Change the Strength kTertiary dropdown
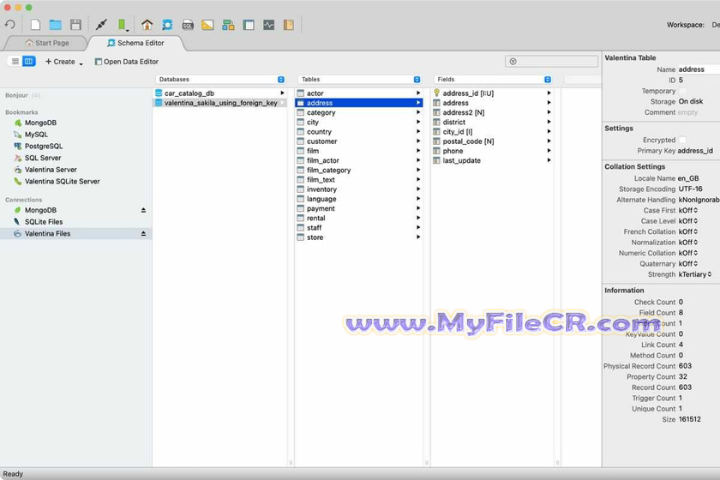The image size is (720, 480). point(695,274)
